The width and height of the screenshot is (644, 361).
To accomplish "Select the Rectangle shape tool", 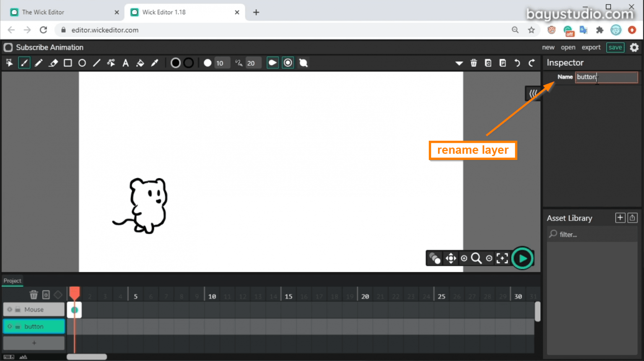I will coord(68,63).
